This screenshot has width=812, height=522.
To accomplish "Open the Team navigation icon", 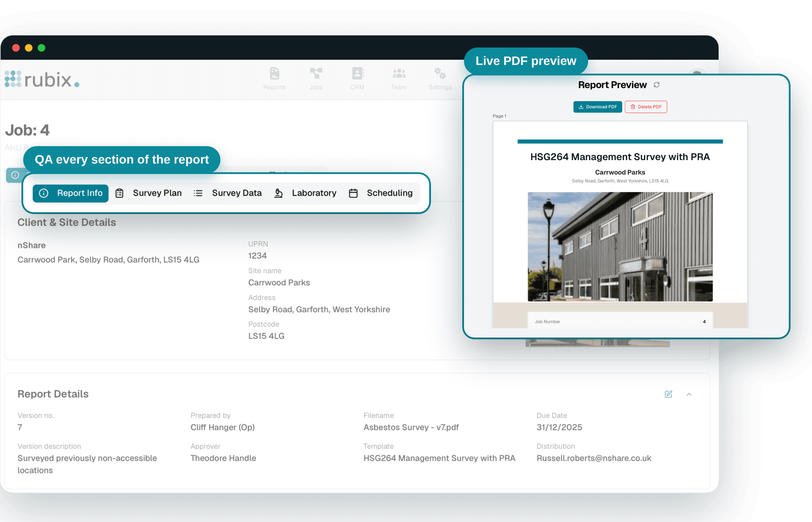I will pos(398,78).
